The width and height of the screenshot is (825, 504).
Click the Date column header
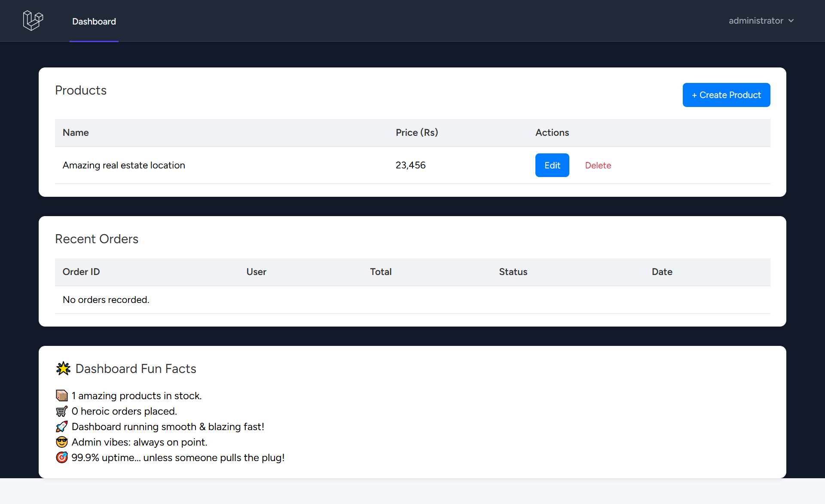pos(662,272)
